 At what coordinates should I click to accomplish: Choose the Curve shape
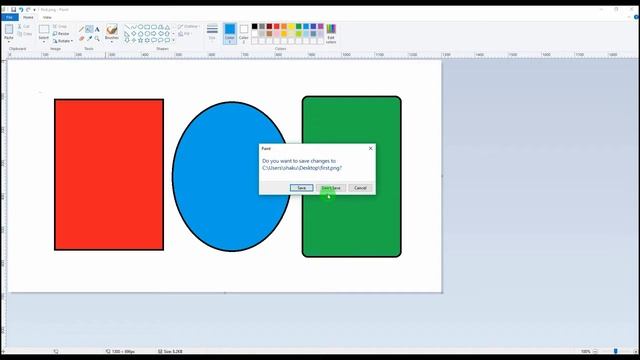click(134, 27)
